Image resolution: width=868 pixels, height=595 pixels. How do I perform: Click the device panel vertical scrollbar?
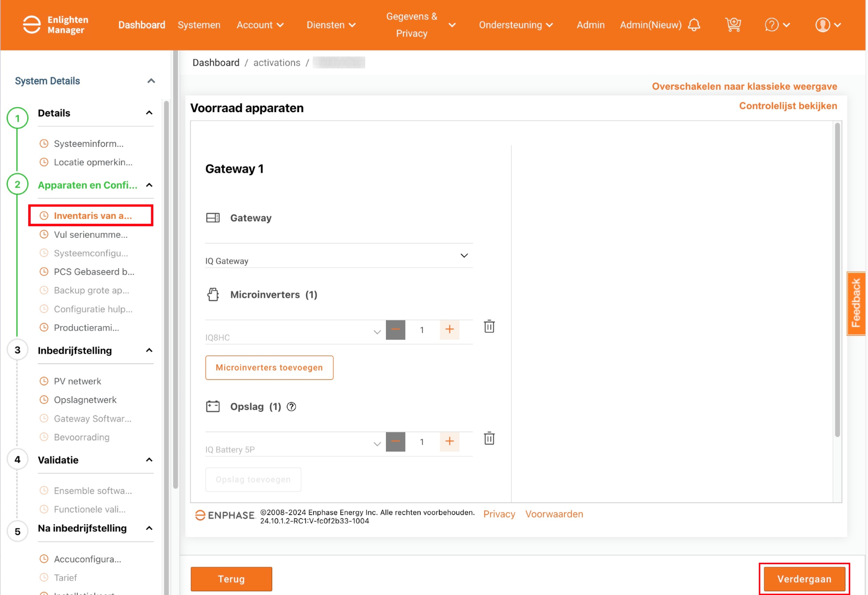[837, 280]
